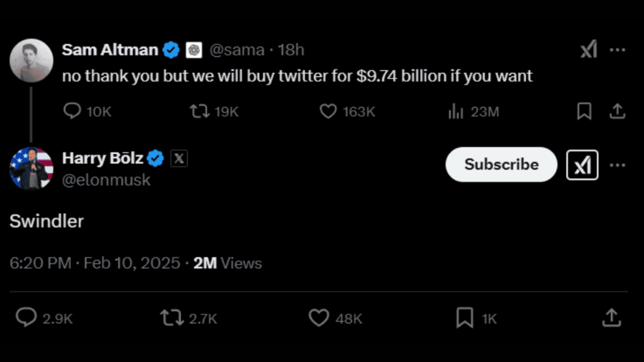This screenshot has width=644, height=362.
Task: Like the Swindler reply
Action: (x=319, y=319)
